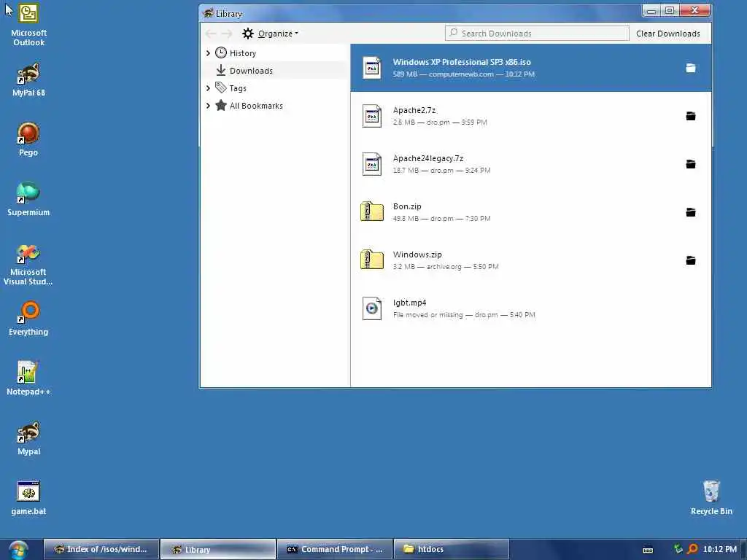Screen dimensions: 747x560
Task: Switch to Index of /isos/wind... taskbar window
Action: pyautogui.click(x=101, y=550)
